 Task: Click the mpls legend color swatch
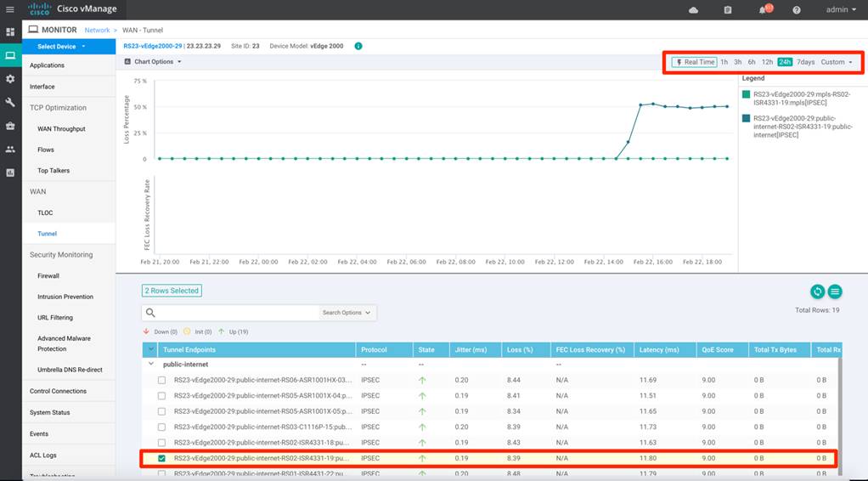coord(747,94)
